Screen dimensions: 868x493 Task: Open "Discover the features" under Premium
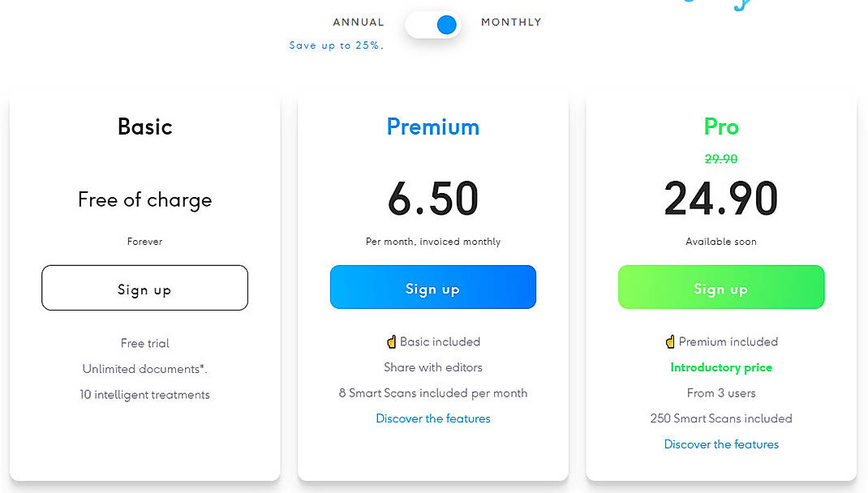tap(432, 418)
